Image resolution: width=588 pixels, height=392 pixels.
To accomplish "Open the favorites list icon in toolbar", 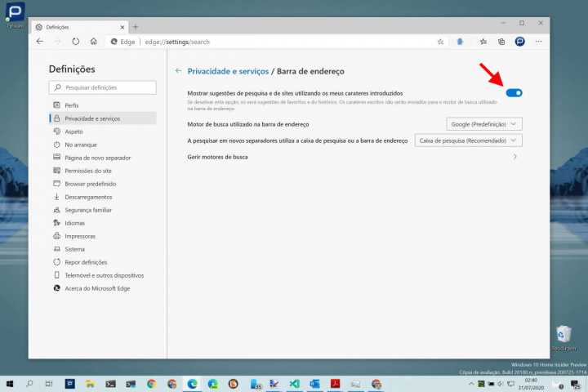I will click(x=483, y=41).
